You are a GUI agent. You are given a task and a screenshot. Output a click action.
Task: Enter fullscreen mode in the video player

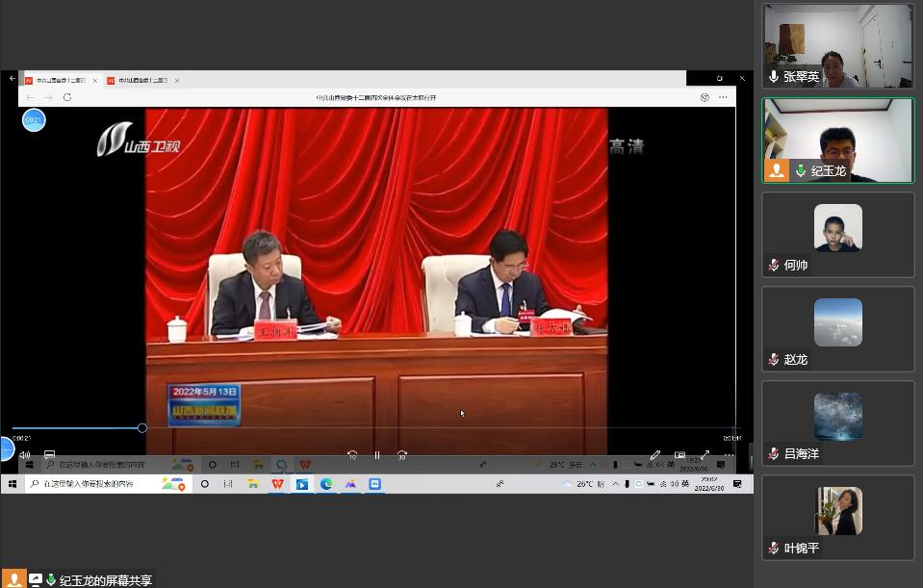coord(705,455)
